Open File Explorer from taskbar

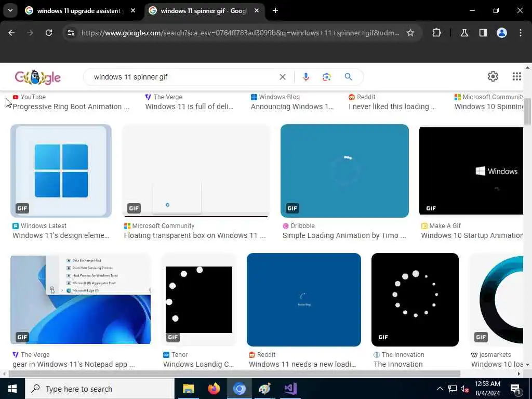[x=188, y=389]
